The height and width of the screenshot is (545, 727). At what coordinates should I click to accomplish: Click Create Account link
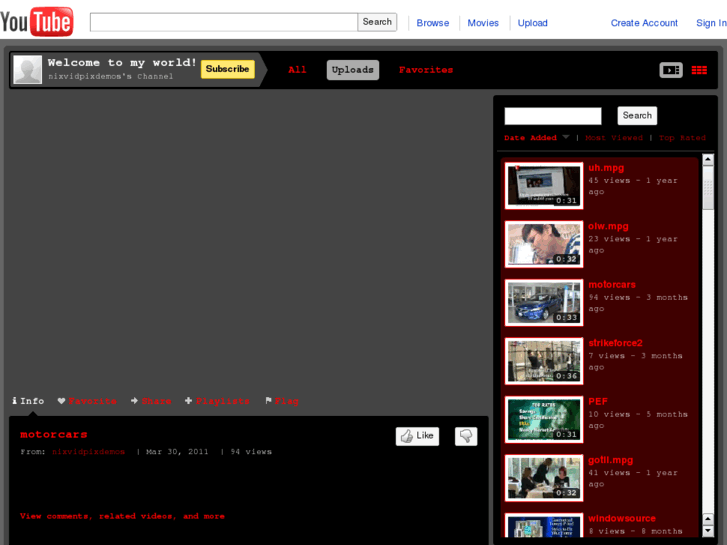(644, 23)
